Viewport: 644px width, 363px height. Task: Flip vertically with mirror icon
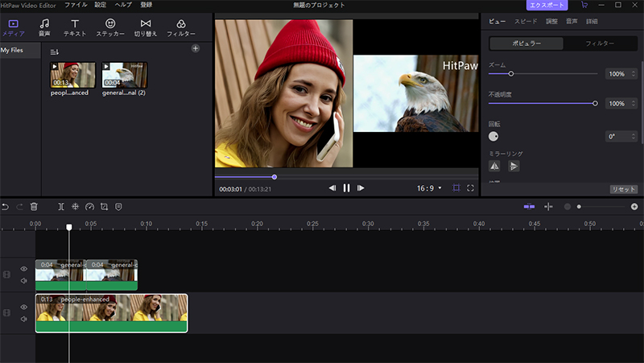point(514,167)
